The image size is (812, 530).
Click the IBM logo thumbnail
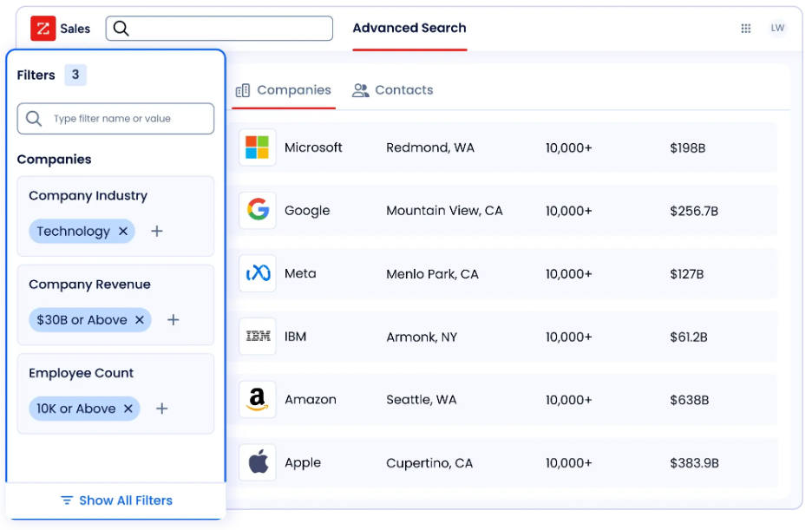tap(258, 337)
